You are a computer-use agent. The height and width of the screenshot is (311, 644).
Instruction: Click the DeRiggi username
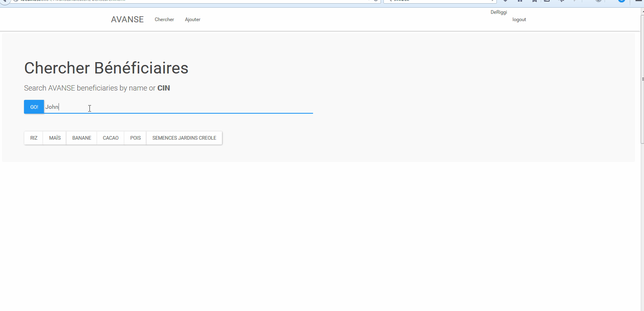tap(499, 12)
